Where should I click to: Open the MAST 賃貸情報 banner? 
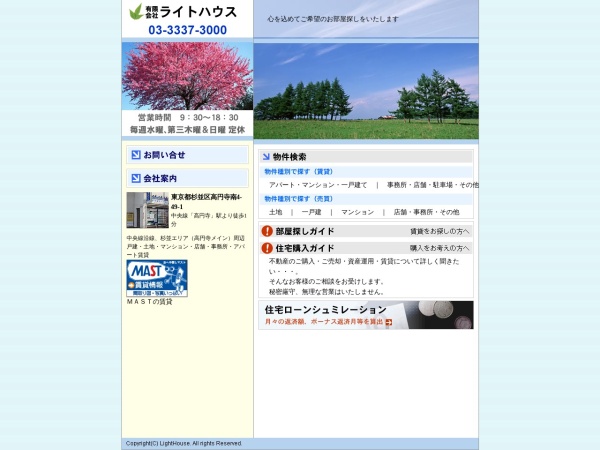[157, 278]
